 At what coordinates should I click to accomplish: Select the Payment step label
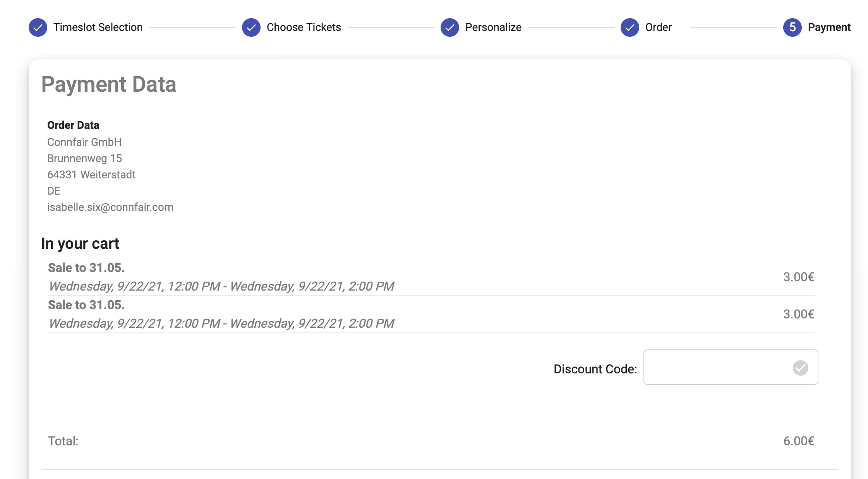coord(829,27)
